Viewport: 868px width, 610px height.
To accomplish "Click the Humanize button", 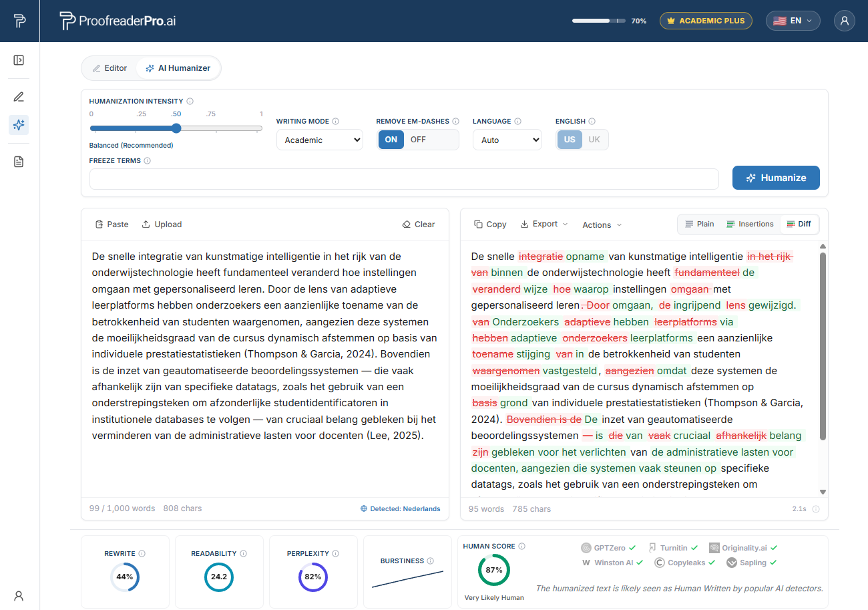I will click(776, 178).
